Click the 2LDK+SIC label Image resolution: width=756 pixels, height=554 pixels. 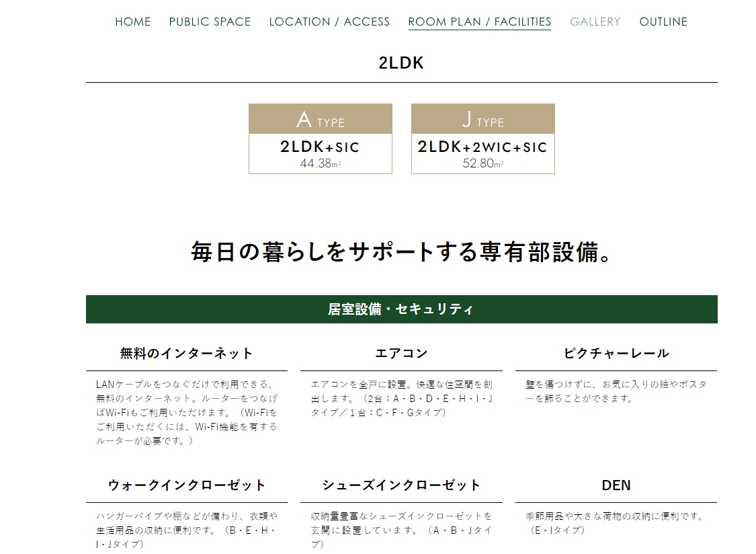[321, 147]
